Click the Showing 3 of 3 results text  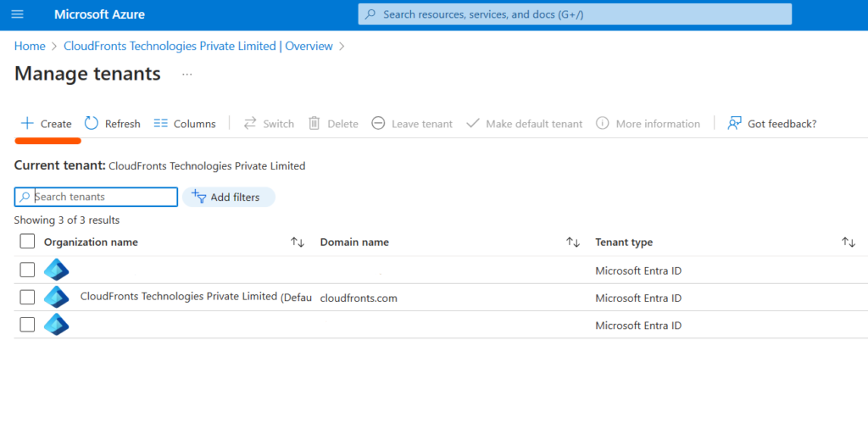pos(67,220)
